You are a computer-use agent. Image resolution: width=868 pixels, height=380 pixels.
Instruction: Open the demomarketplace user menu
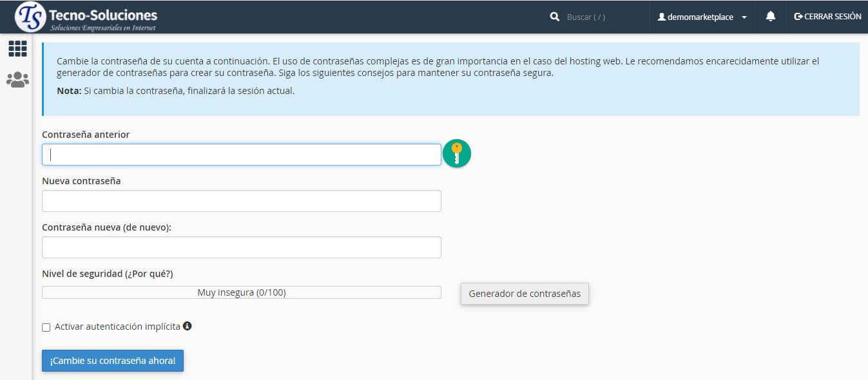(700, 17)
